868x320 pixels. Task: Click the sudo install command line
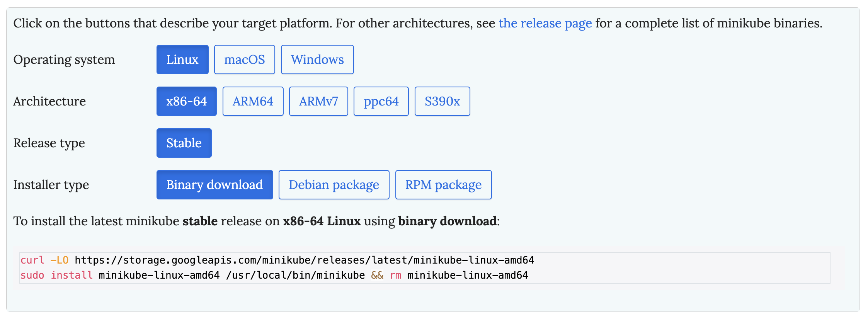(x=274, y=275)
